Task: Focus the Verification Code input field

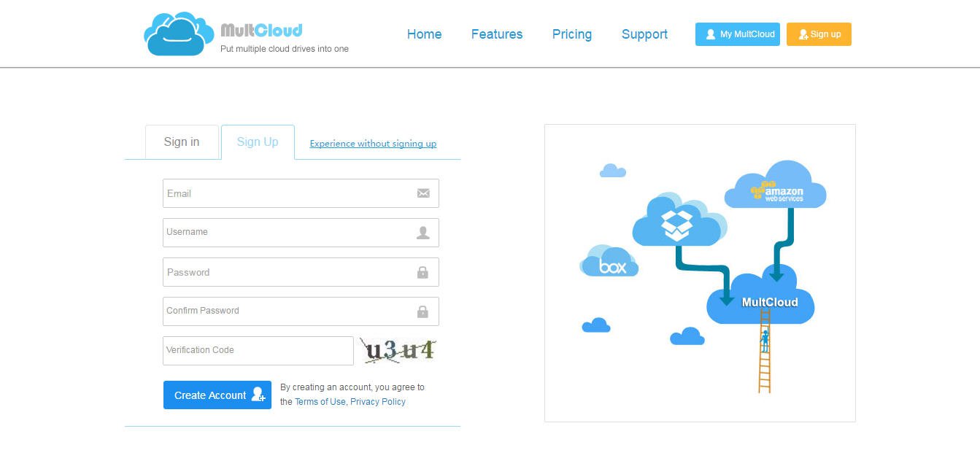Action: (258, 351)
